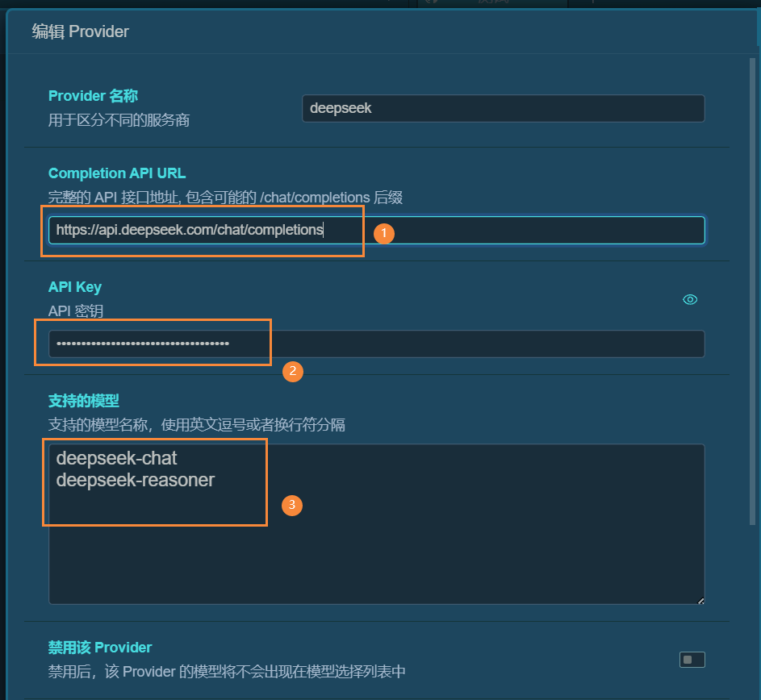Screen dimensions: 761x700
Task: Click the Provider 名称 input field
Action: pos(504,108)
